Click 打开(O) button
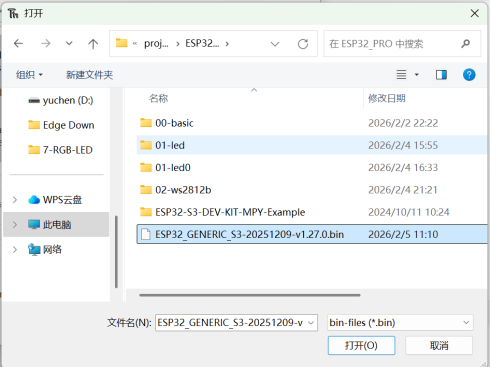Viewport: 491px width, 367px height. (x=361, y=345)
